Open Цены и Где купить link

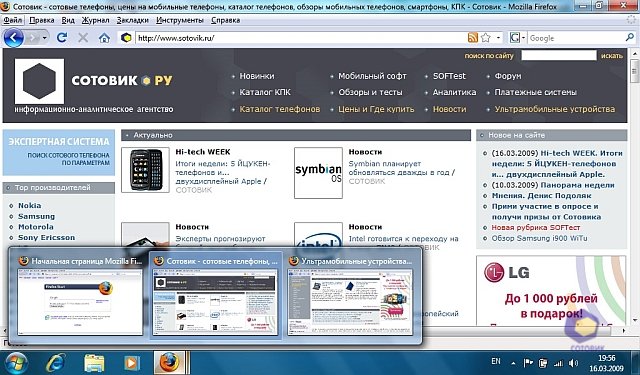(x=376, y=109)
